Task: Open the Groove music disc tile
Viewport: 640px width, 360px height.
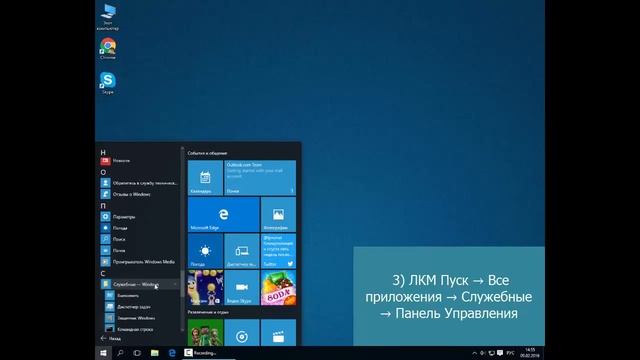Action: pyautogui.click(x=242, y=332)
